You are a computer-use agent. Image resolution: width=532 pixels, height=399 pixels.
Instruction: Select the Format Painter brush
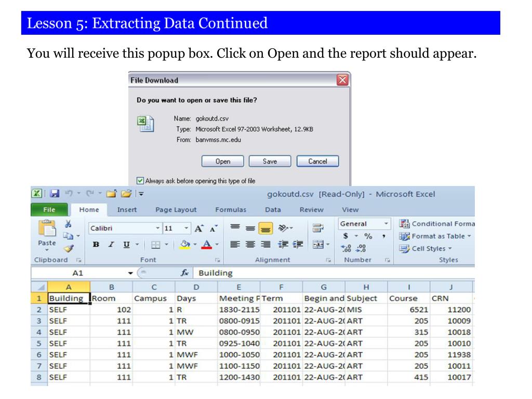tap(69, 248)
